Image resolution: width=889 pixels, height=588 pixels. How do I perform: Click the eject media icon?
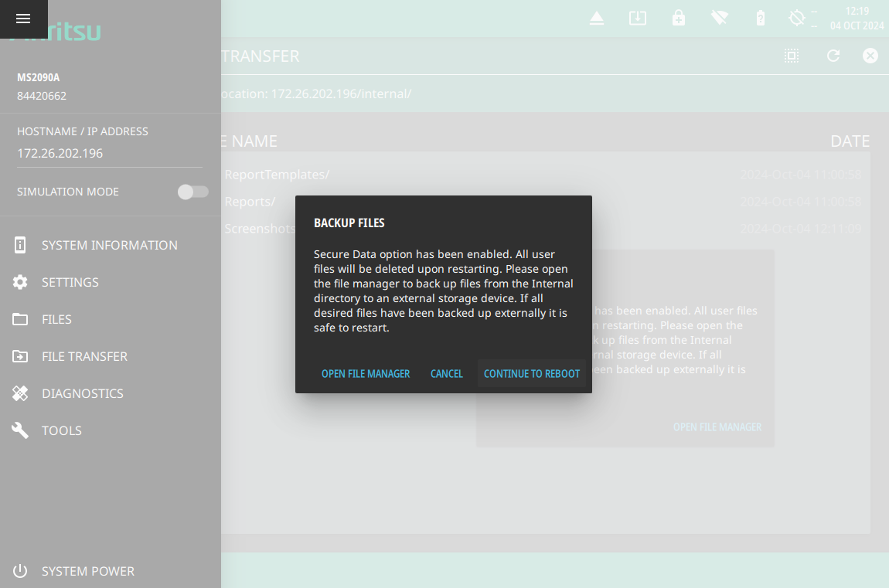(x=596, y=19)
